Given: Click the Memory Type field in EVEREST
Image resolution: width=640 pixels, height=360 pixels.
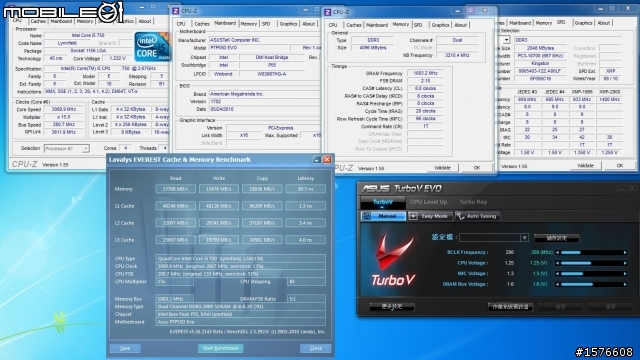Looking at the screenshot, I should [x=240, y=307].
